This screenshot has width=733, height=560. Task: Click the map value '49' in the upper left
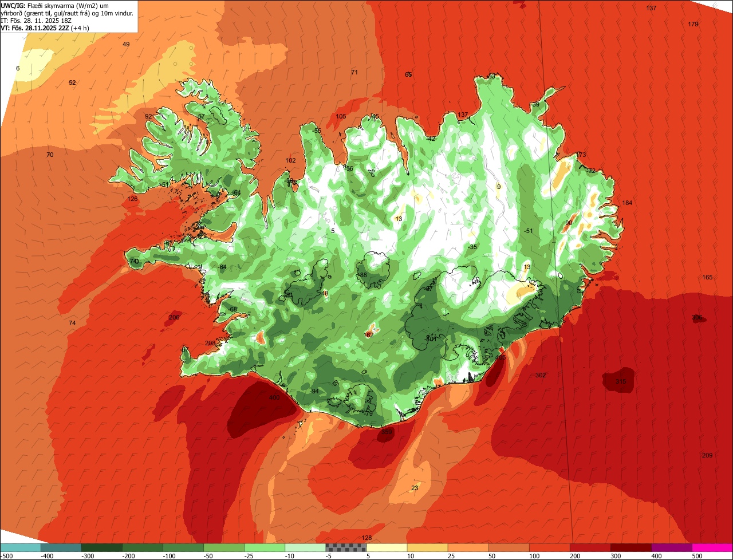pos(126,44)
